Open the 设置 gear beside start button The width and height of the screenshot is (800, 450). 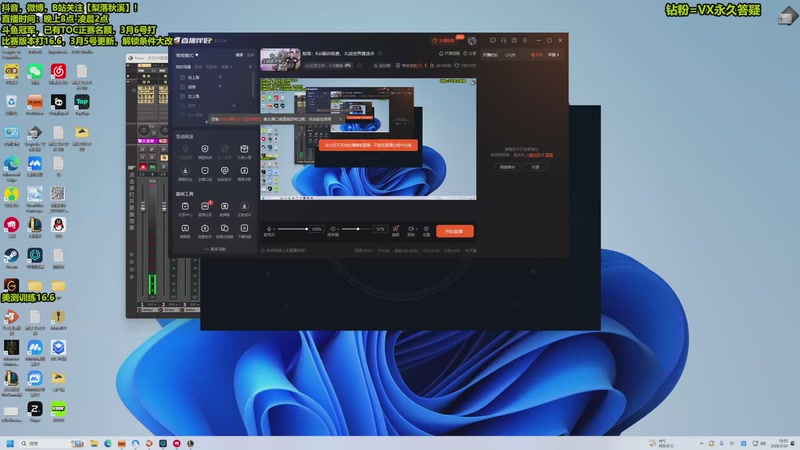426,229
